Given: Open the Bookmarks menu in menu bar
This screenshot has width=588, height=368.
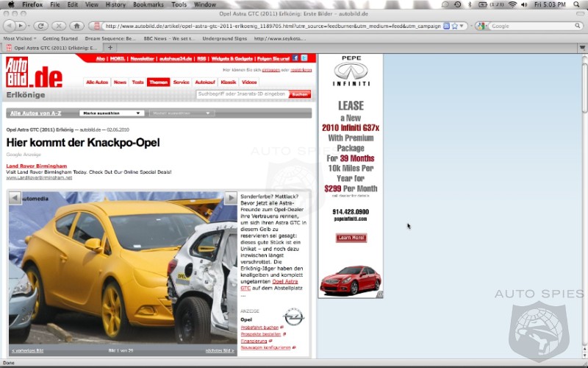Looking at the screenshot, I should click(148, 4).
